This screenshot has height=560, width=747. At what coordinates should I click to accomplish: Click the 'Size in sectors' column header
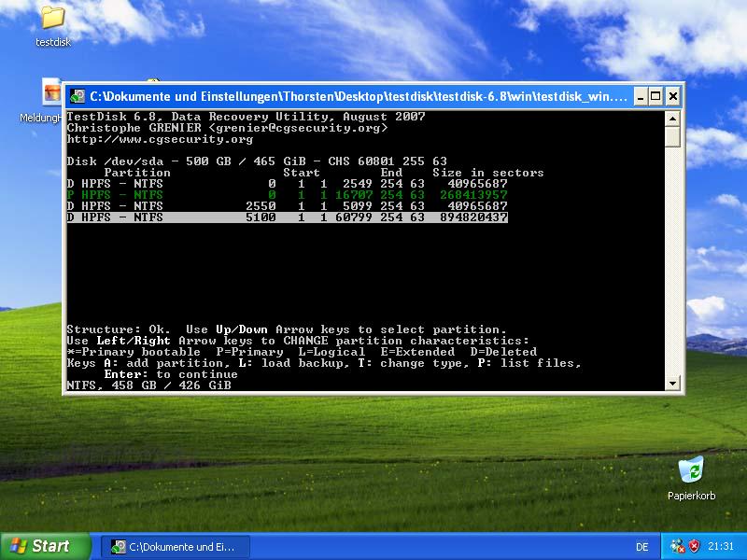point(487,173)
